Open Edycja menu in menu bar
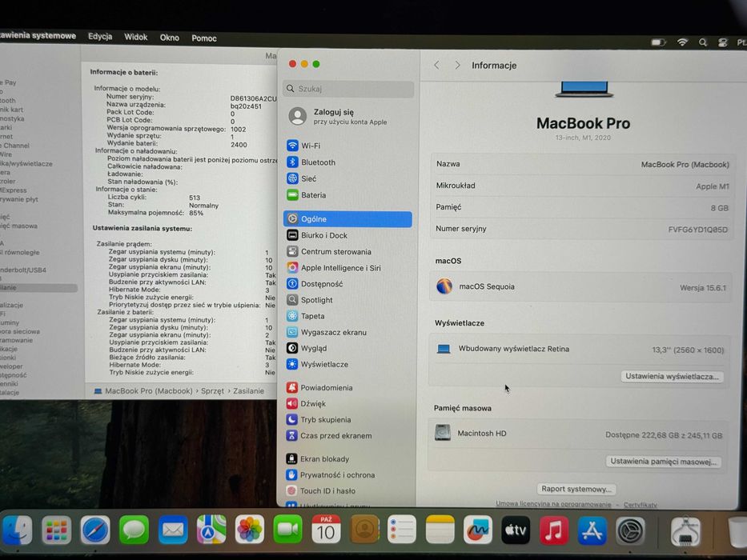This screenshot has height=560, width=747. 100,37
